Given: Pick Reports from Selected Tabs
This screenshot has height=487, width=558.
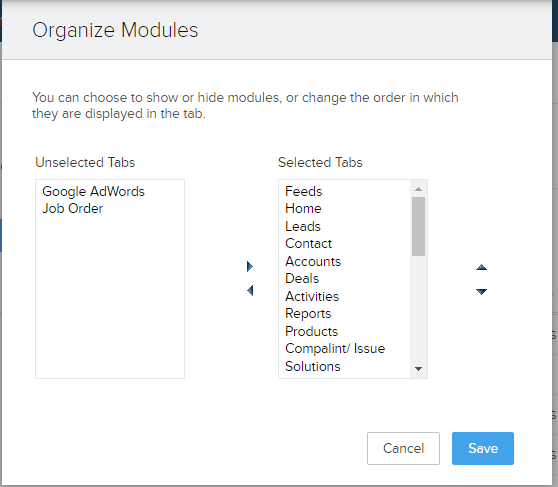Looking at the screenshot, I should click(x=308, y=313).
